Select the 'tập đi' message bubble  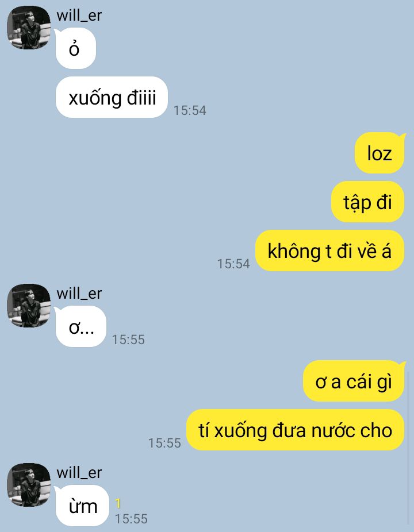tap(368, 202)
